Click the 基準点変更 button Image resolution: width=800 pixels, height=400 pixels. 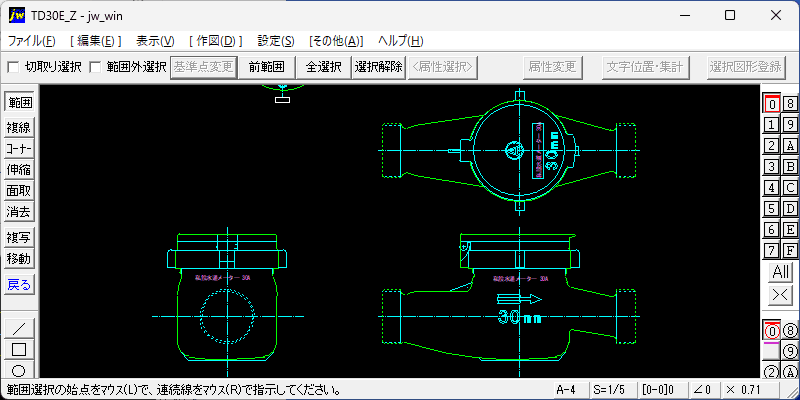pyautogui.click(x=203, y=67)
